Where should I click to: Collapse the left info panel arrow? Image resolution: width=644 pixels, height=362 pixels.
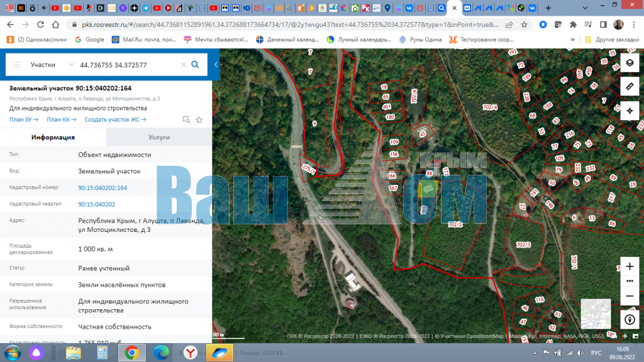click(216, 65)
